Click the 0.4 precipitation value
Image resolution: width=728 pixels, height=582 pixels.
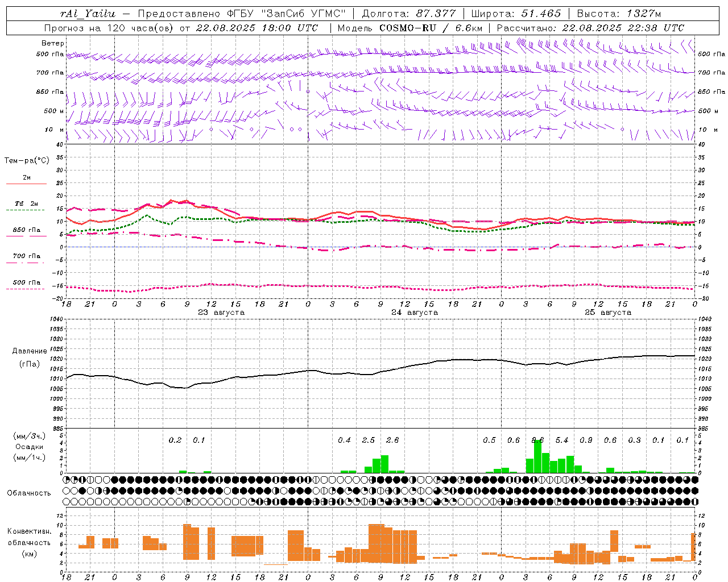[x=344, y=440]
